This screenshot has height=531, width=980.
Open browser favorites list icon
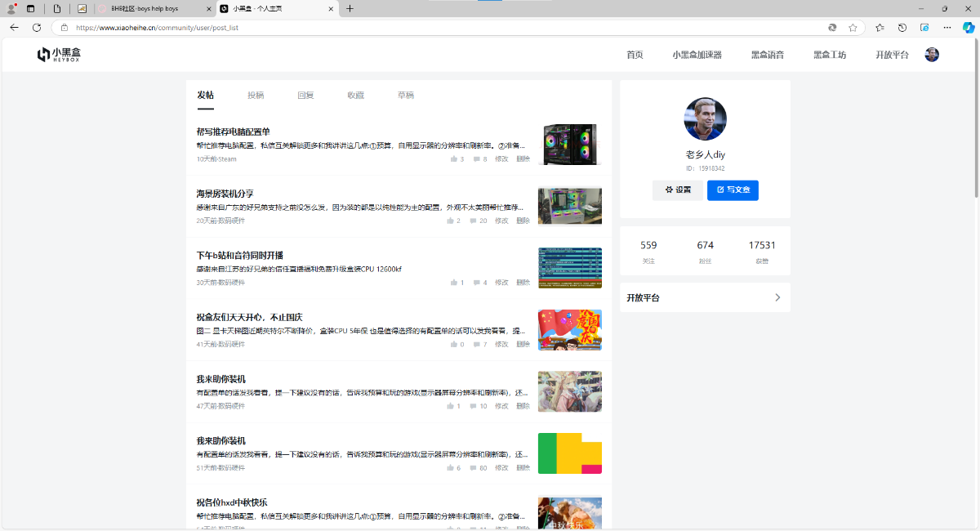[x=880, y=27]
